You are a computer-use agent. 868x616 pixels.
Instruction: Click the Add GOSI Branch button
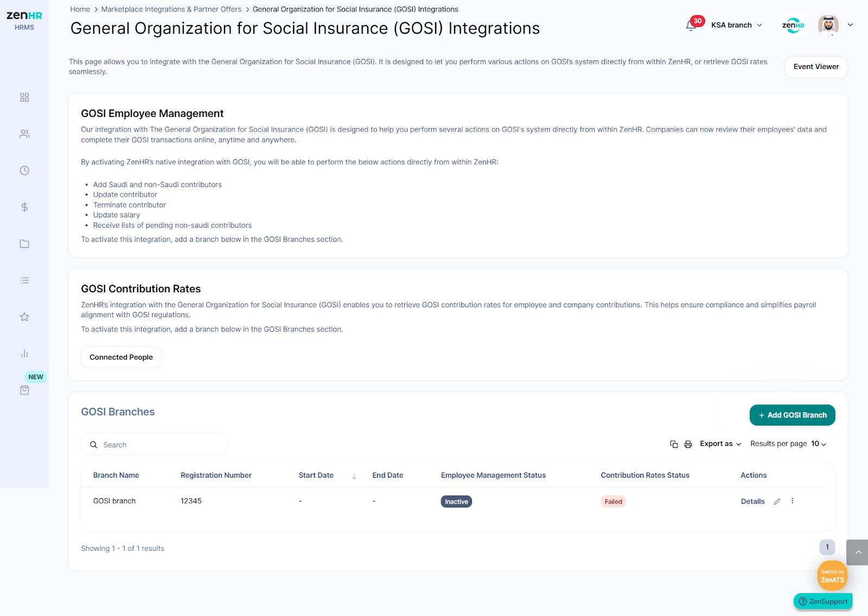coord(792,415)
